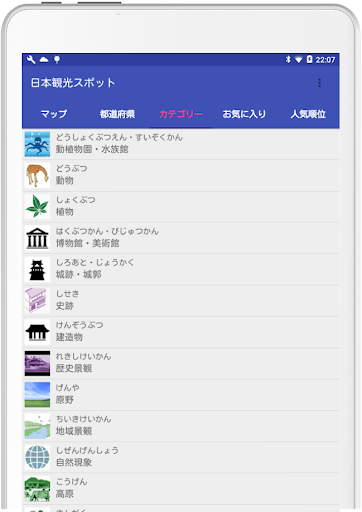The width and height of the screenshot is (362, 512).
Task: Select the カテゴリー tab
Action: click(181, 114)
